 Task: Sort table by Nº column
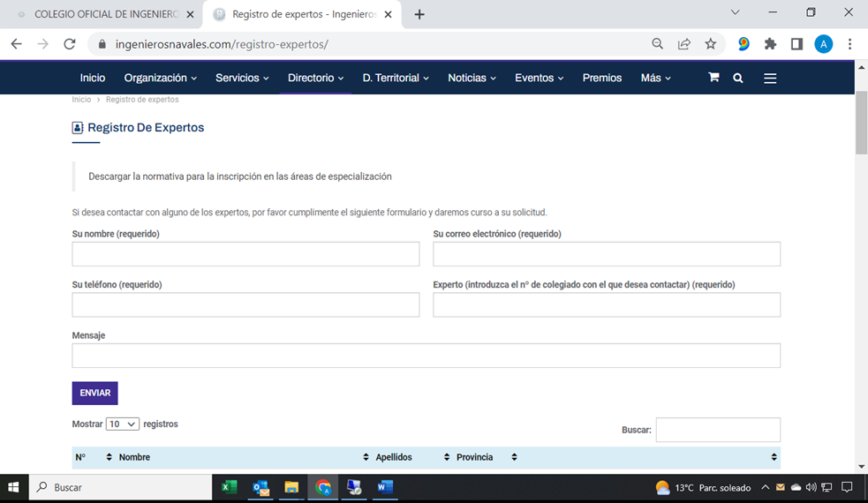click(x=94, y=457)
